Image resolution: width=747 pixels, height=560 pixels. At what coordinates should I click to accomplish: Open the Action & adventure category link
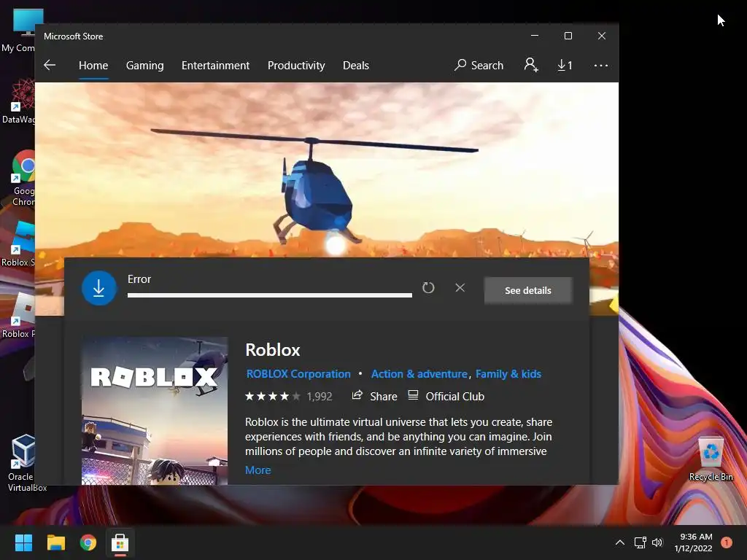(x=419, y=374)
